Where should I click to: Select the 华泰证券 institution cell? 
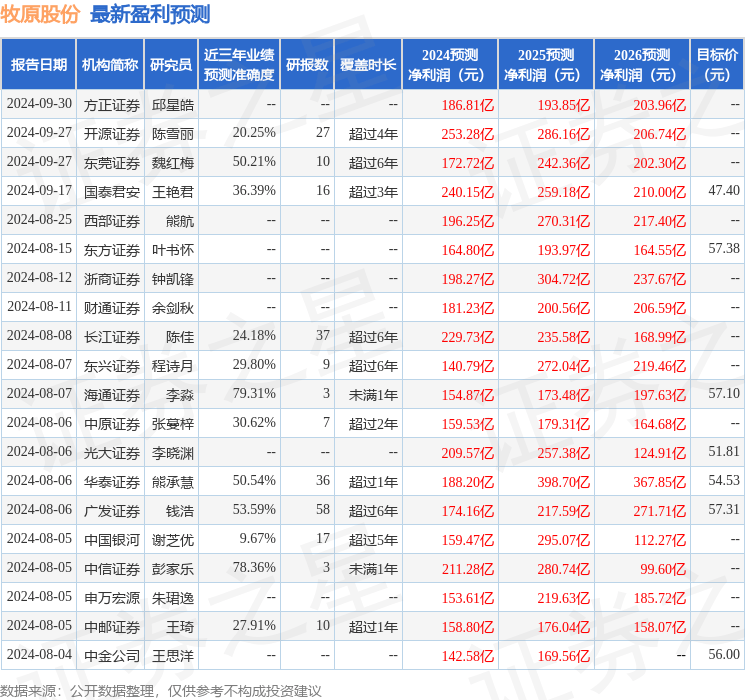[112, 482]
